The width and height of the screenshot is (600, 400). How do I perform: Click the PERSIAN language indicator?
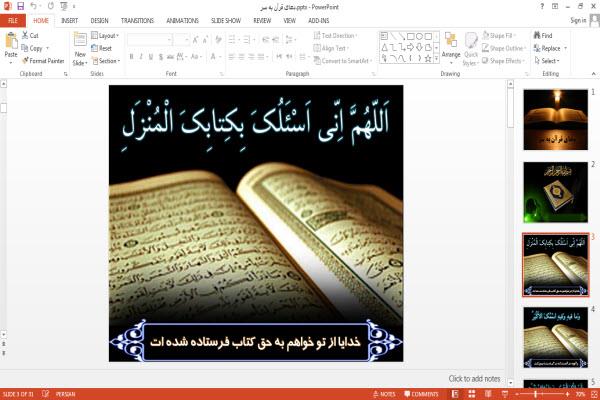point(65,394)
